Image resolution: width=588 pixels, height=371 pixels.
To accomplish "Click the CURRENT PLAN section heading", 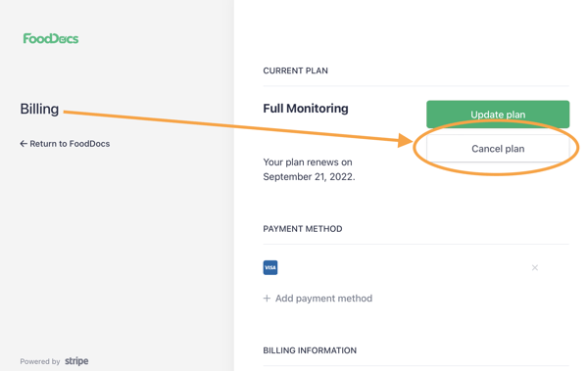I will tap(295, 70).
